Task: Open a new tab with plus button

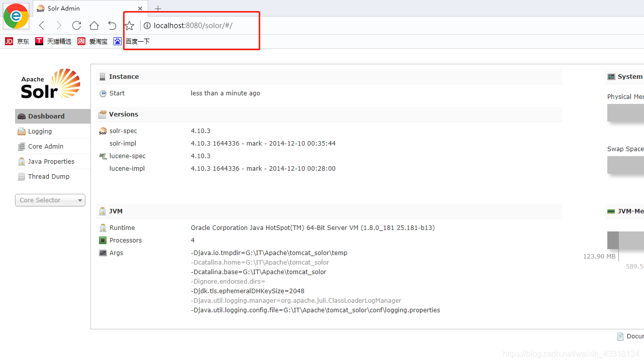Action: click(x=158, y=9)
